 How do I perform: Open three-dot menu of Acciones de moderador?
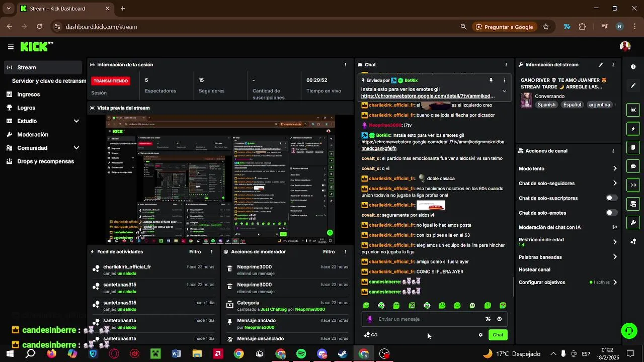tap(345, 252)
